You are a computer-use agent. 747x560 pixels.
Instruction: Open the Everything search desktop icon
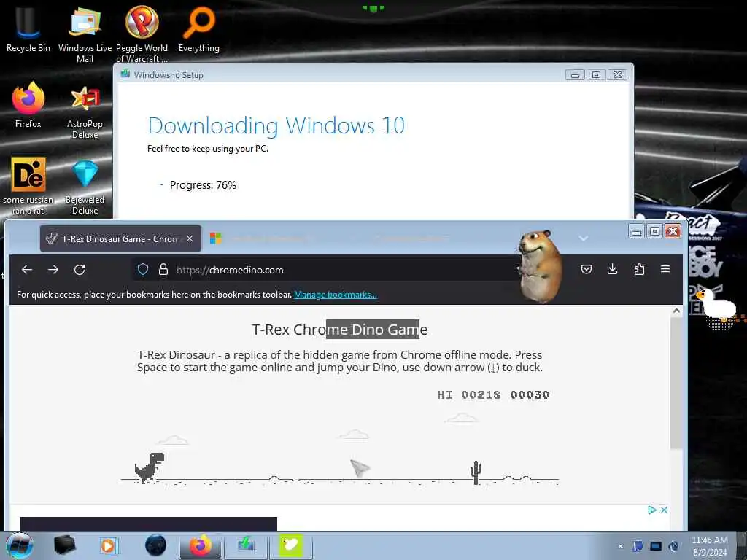[x=198, y=29]
